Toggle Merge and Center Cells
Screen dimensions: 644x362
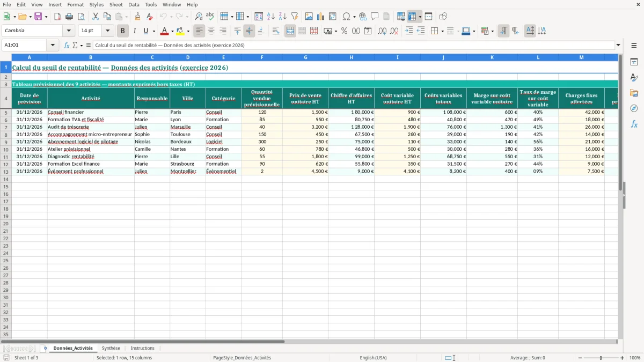click(x=290, y=31)
